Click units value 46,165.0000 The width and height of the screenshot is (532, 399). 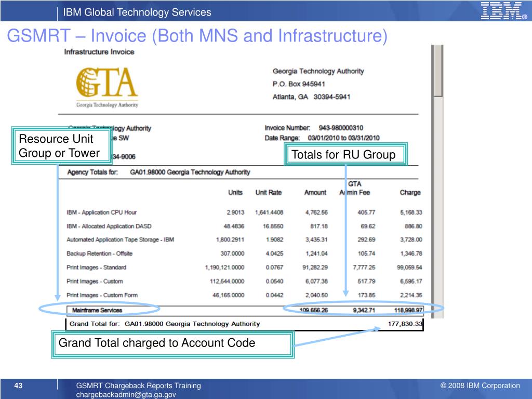229,295
